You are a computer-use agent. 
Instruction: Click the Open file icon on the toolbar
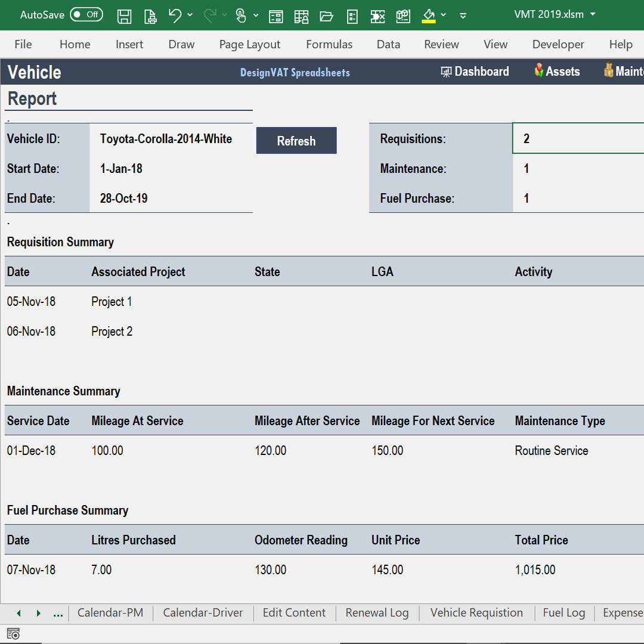click(326, 16)
